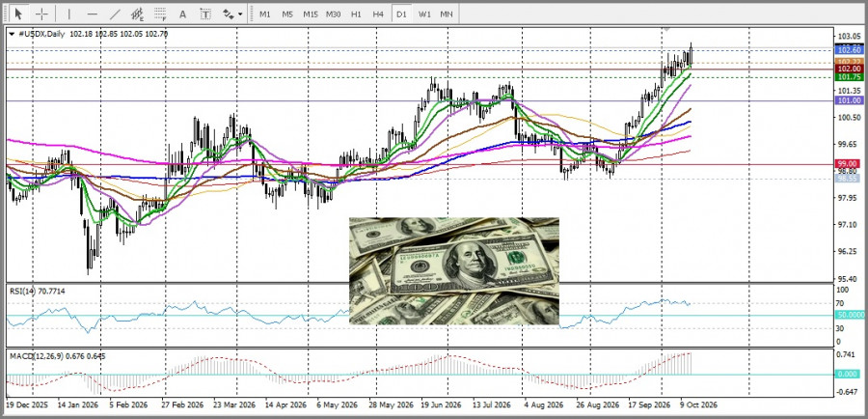The height and width of the screenshot is (419, 868).
Task: Switch chart to M1 timeframe
Action: [x=264, y=14]
